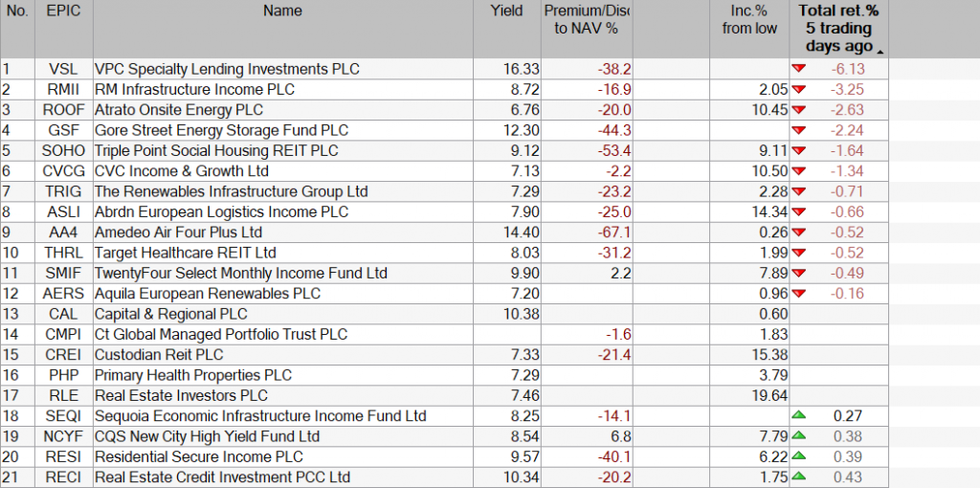Image resolution: width=980 pixels, height=488 pixels.
Task: Click discount value -53.4
Action: [613, 150]
